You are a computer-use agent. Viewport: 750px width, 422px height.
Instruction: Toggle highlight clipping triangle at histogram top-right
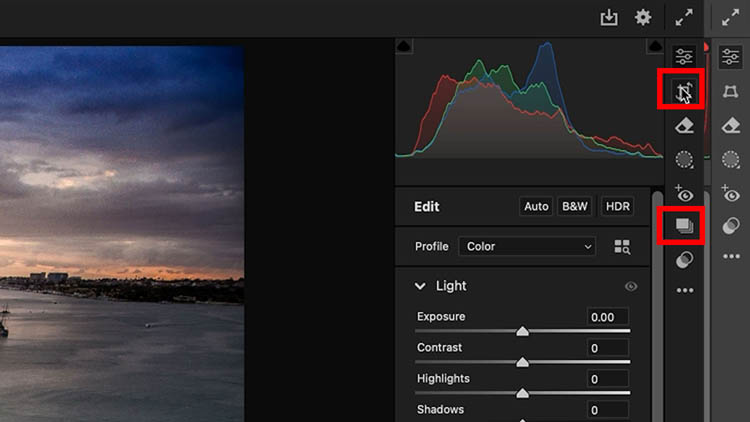pyautogui.click(x=655, y=46)
